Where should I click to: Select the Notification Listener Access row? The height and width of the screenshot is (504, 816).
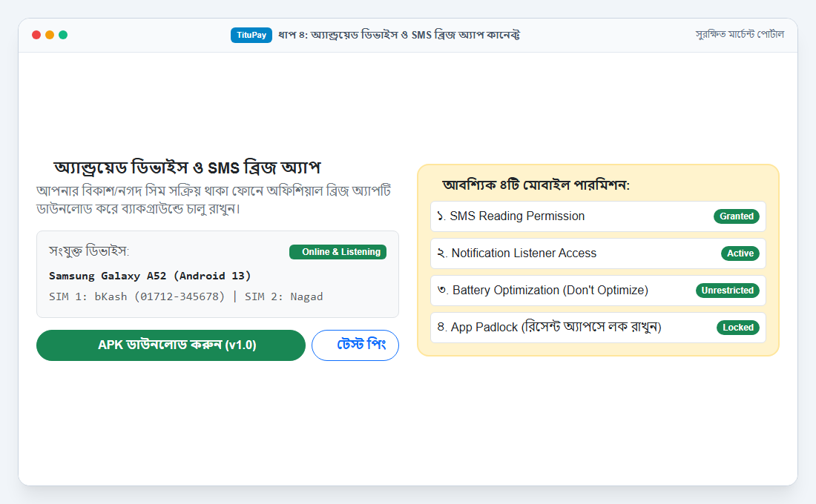(x=598, y=253)
